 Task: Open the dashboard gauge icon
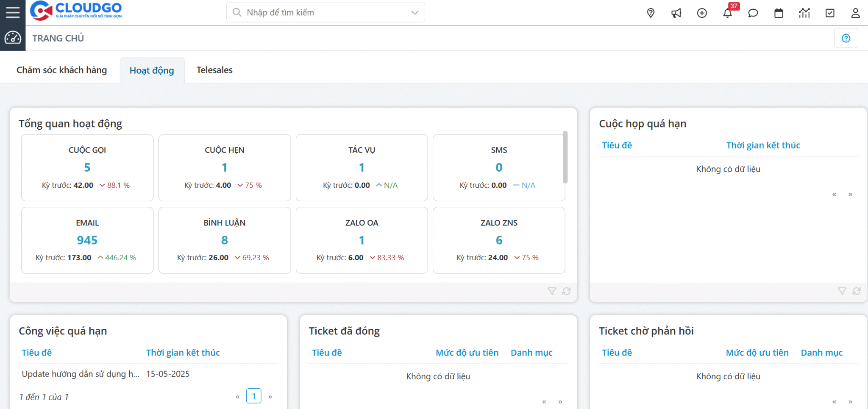pyautogui.click(x=13, y=38)
